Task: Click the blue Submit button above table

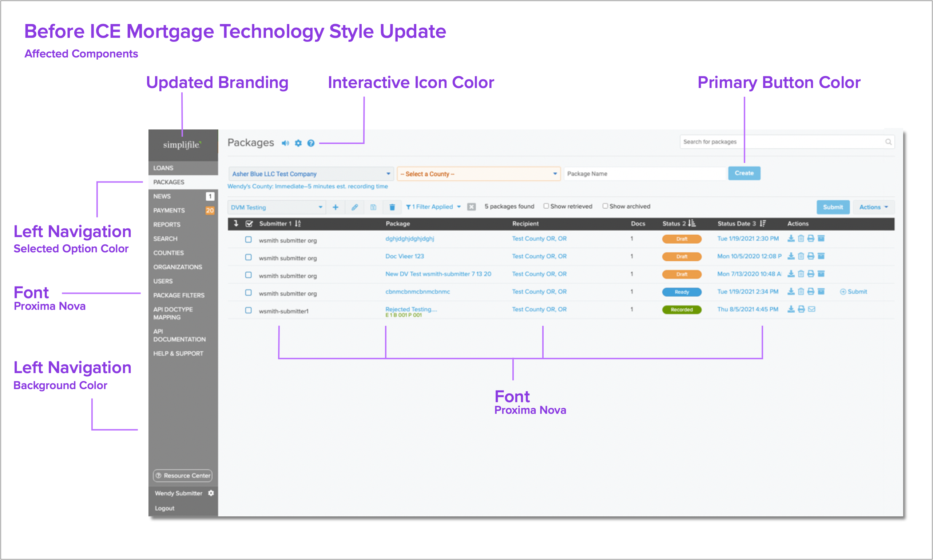Action: click(833, 207)
